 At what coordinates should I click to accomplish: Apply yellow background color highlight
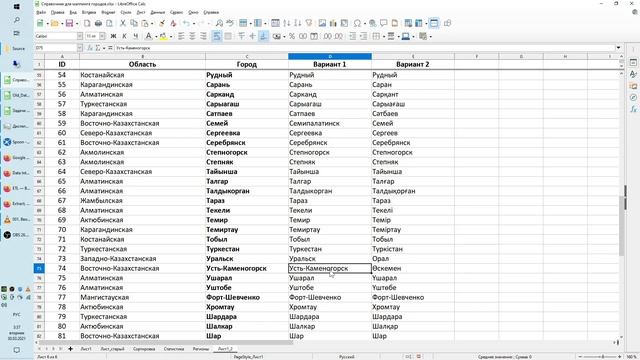point(163,36)
